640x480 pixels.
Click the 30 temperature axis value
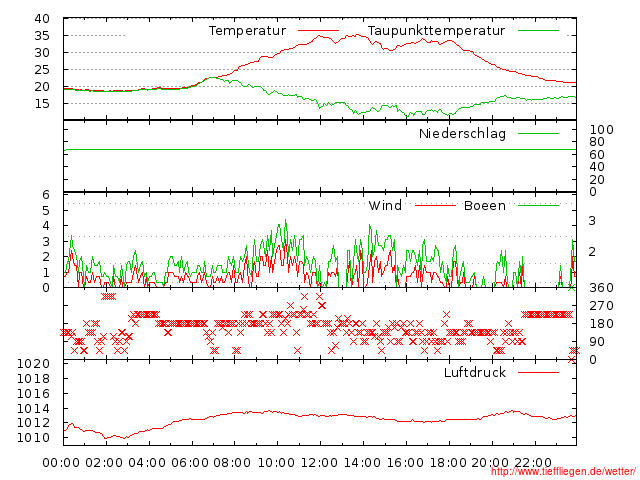coord(42,53)
